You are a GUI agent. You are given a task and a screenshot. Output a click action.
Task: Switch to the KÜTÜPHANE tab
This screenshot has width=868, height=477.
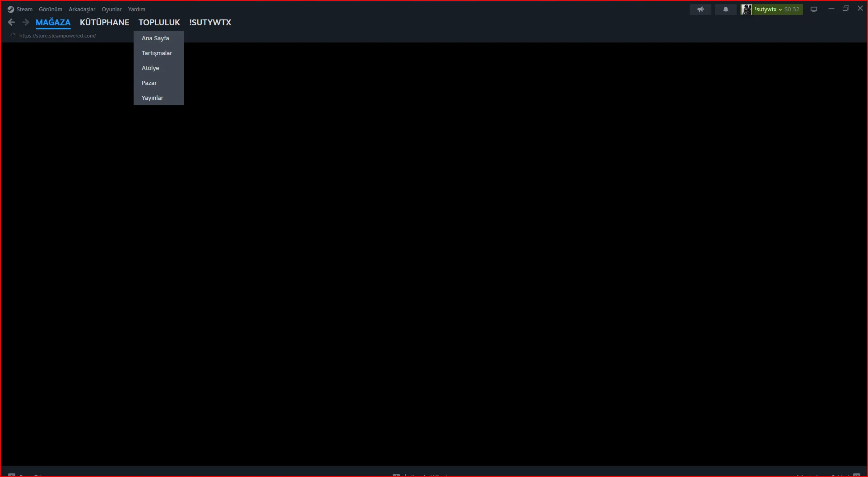[104, 22]
